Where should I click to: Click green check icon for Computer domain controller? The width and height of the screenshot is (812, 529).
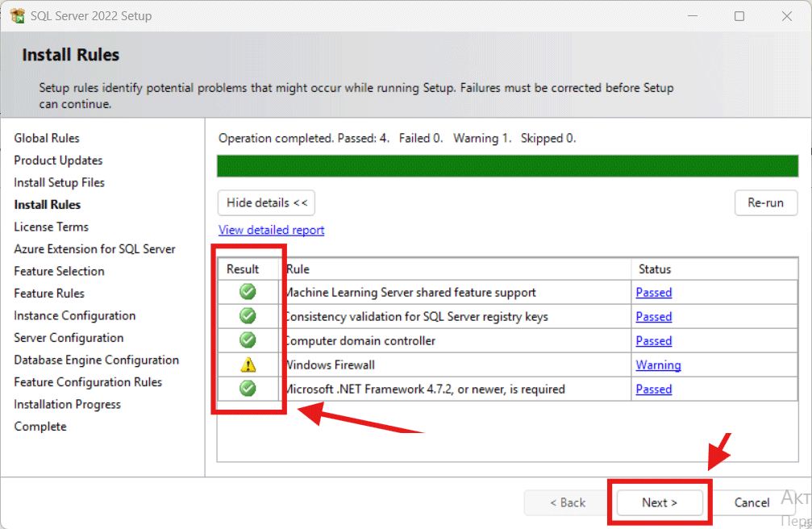click(248, 340)
